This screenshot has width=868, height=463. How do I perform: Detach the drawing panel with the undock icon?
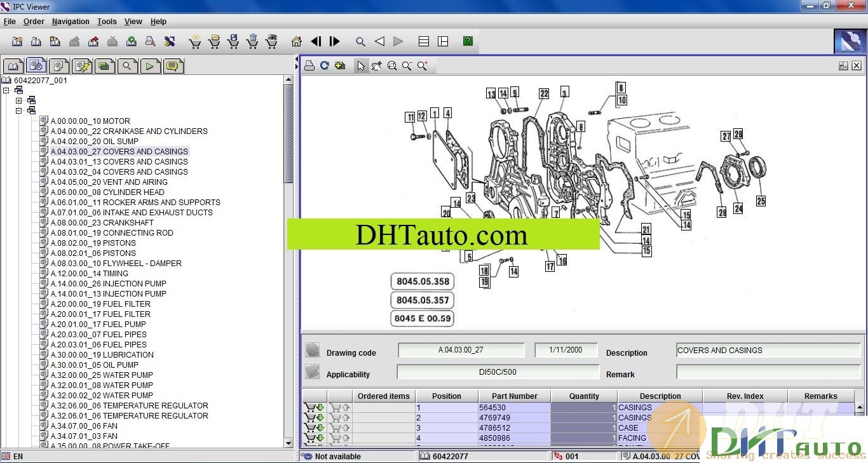[x=844, y=65]
